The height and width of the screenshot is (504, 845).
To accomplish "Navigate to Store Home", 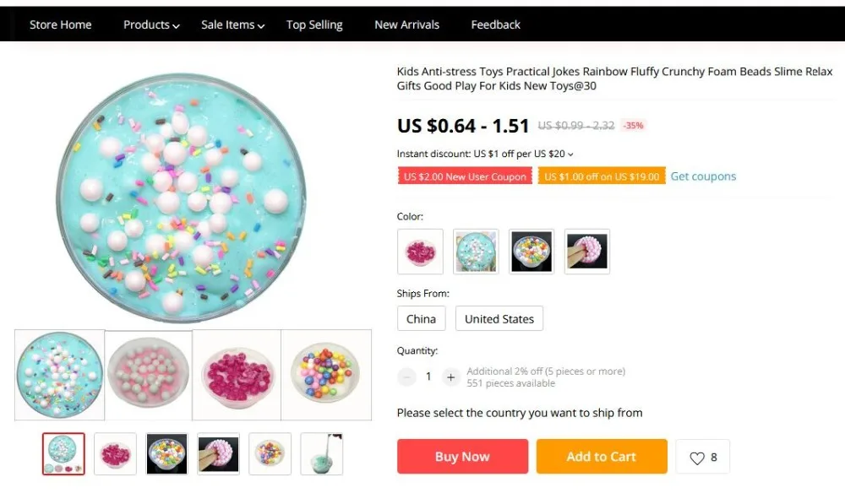I will coord(60,24).
